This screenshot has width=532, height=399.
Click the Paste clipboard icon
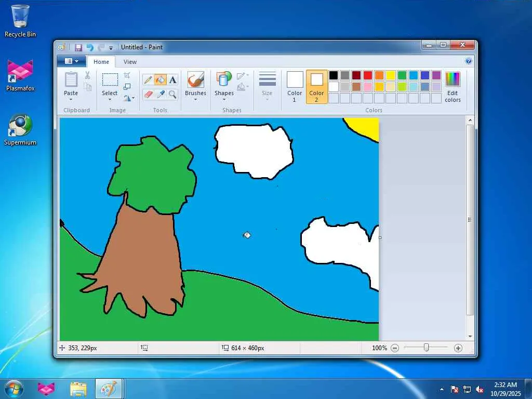71,80
